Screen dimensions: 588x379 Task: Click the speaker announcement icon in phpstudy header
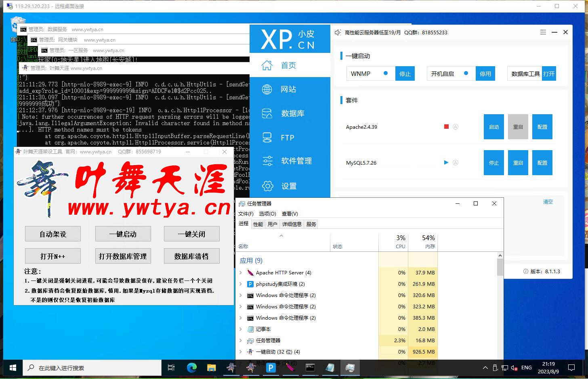(338, 32)
